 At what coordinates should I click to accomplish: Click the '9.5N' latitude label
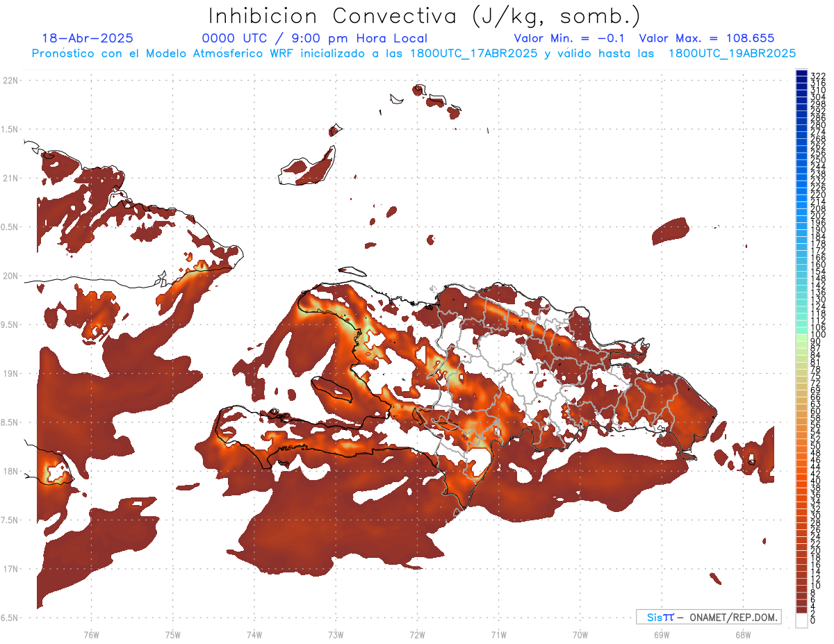tap(10, 325)
